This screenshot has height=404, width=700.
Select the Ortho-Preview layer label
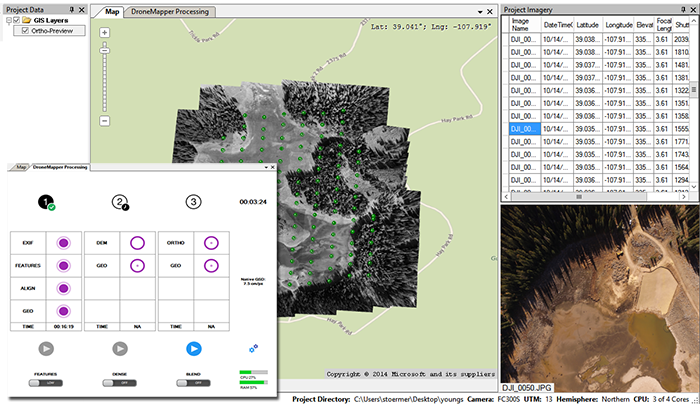click(52, 31)
